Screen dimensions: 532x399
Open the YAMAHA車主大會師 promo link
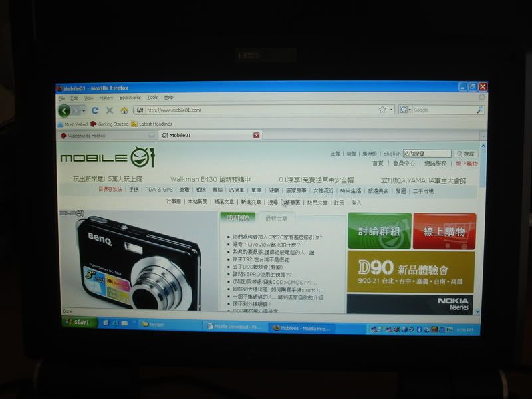pos(424,180)
